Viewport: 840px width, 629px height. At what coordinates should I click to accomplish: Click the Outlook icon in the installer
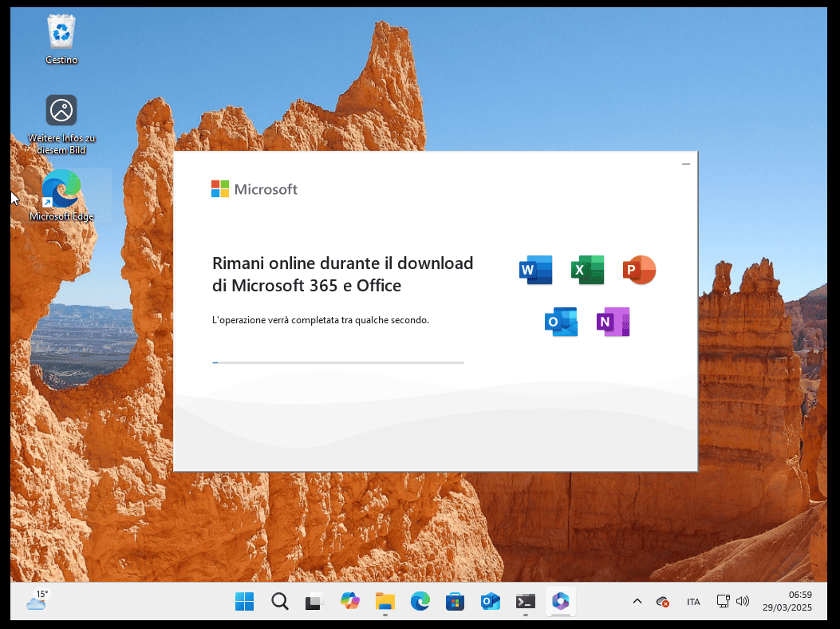tap(561, 322)
